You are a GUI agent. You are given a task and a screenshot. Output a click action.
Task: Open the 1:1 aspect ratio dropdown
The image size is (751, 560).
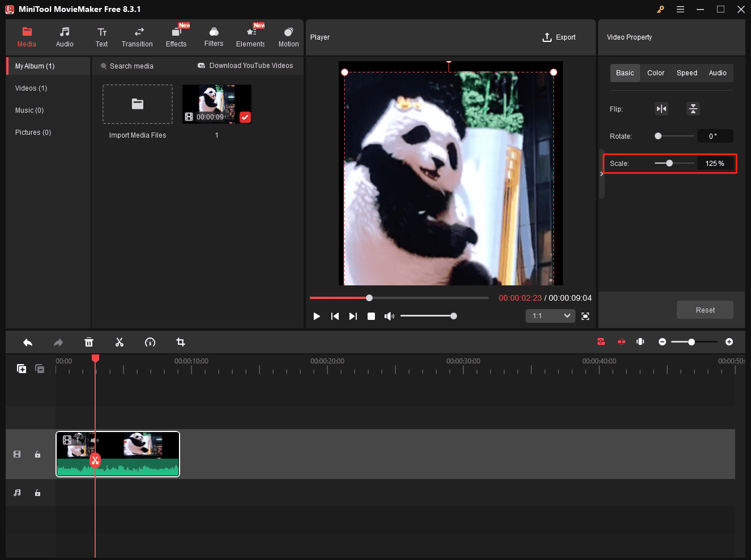(551, 316)
